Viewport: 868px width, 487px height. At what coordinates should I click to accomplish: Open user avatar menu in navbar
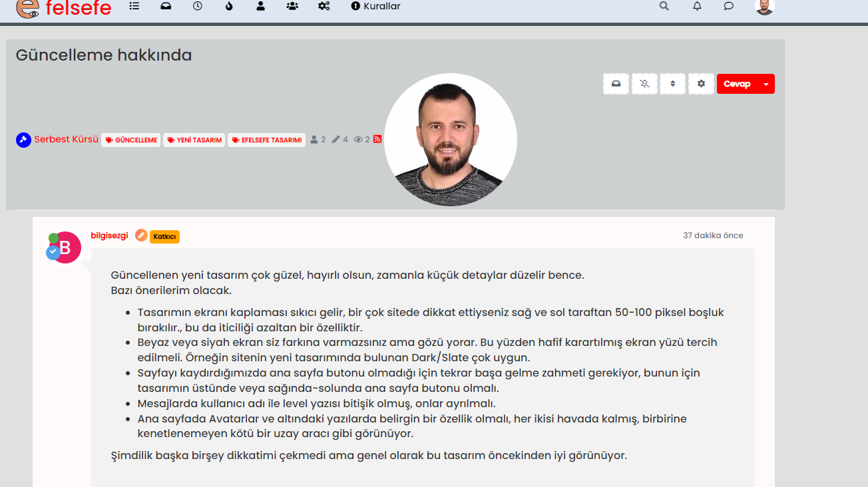click(x=765, y=7)
